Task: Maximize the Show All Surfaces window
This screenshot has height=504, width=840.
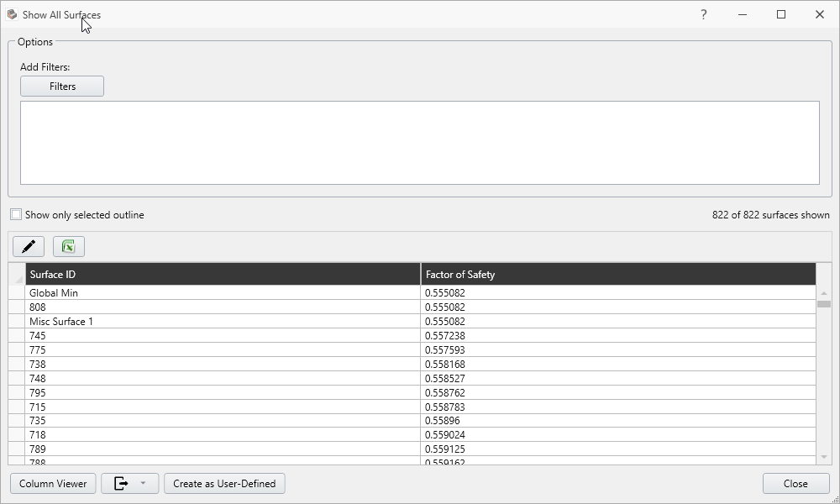Action: [x=781, y=14]
